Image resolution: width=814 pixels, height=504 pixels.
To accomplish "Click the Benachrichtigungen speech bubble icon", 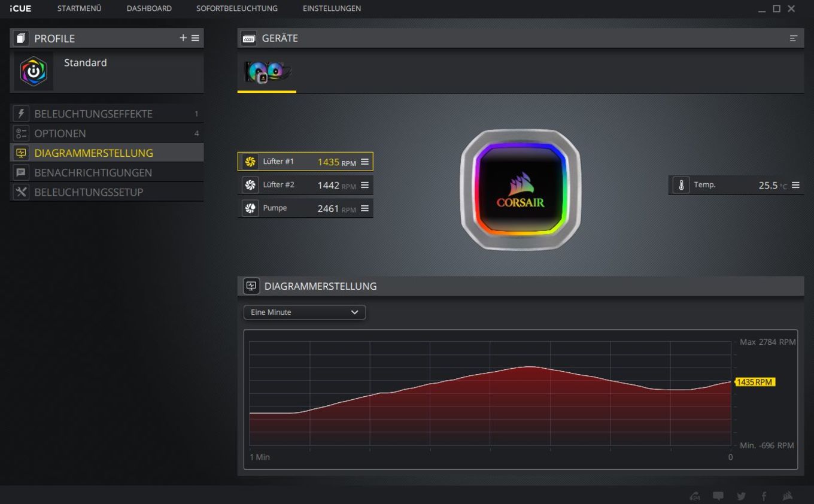I will (21, 172).
